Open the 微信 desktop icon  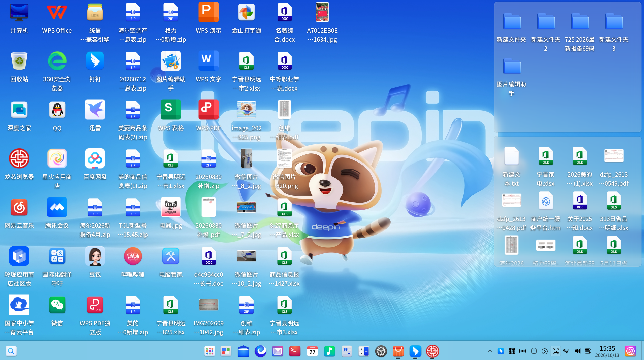click(57, 305)
